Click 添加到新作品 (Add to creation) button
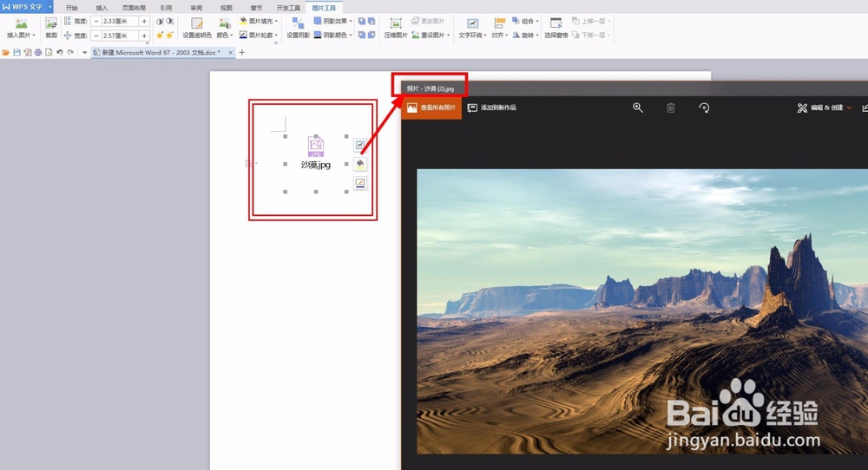Viewport: 868px width, 470px height. (492, 108)
